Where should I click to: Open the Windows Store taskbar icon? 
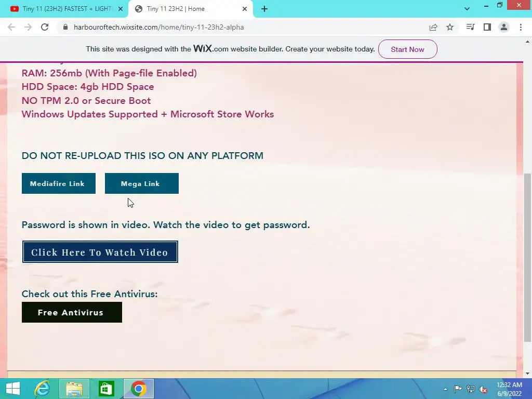106,389
